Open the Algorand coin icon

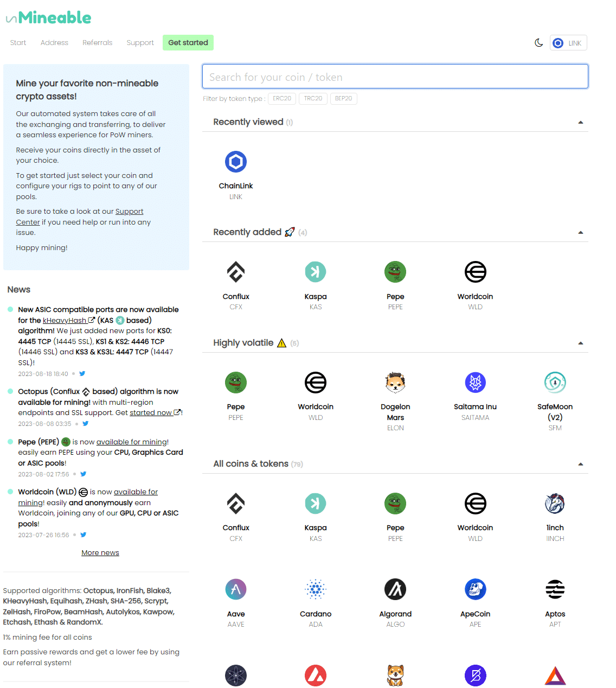(395, 589)
